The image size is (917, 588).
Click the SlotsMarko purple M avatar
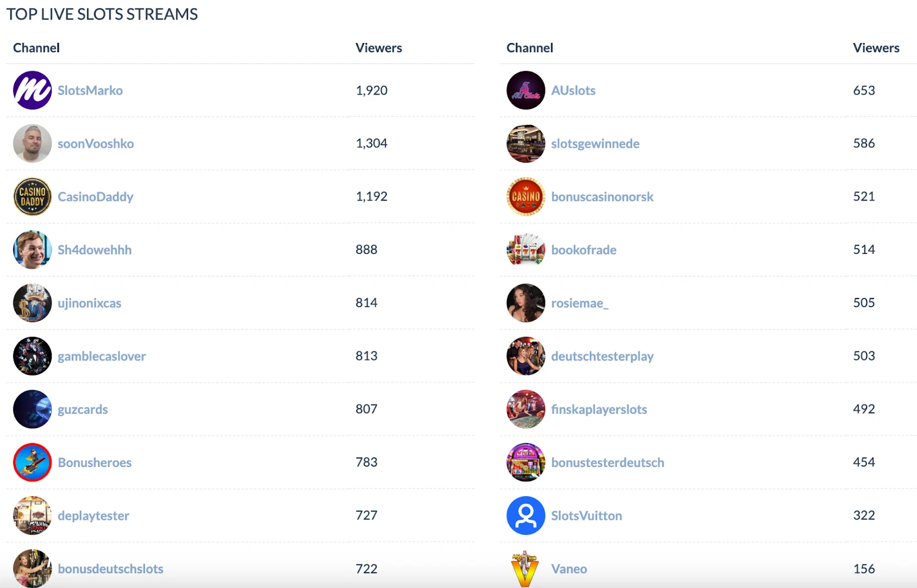(33, 90)
